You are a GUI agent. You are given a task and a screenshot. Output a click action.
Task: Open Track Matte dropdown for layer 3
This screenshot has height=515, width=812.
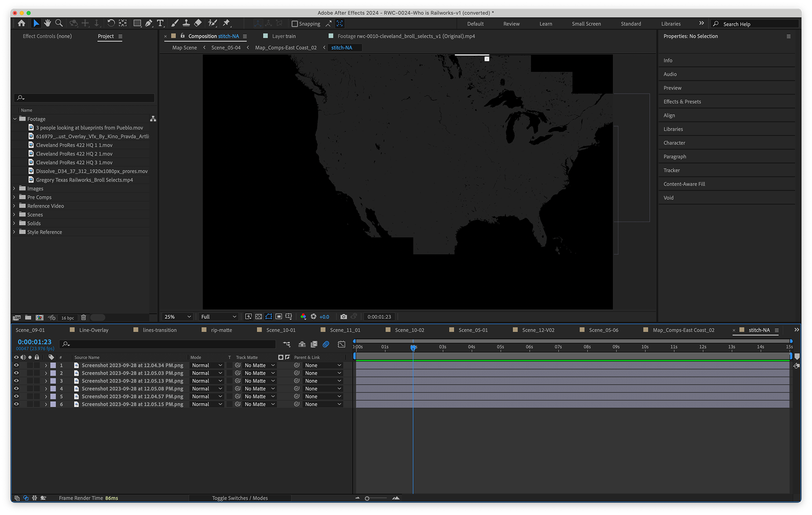pos(260,381)
